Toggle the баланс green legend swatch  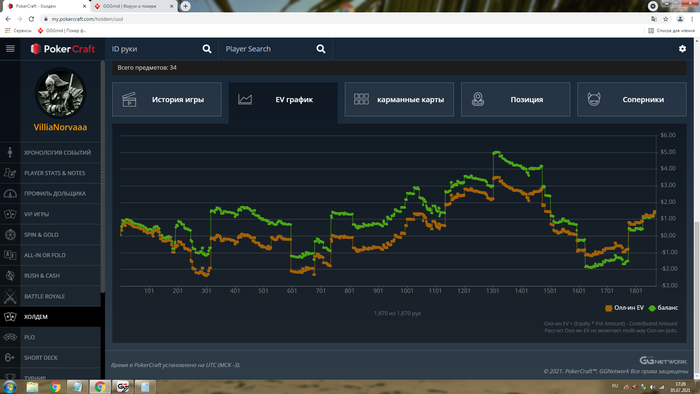coord(652,308)
